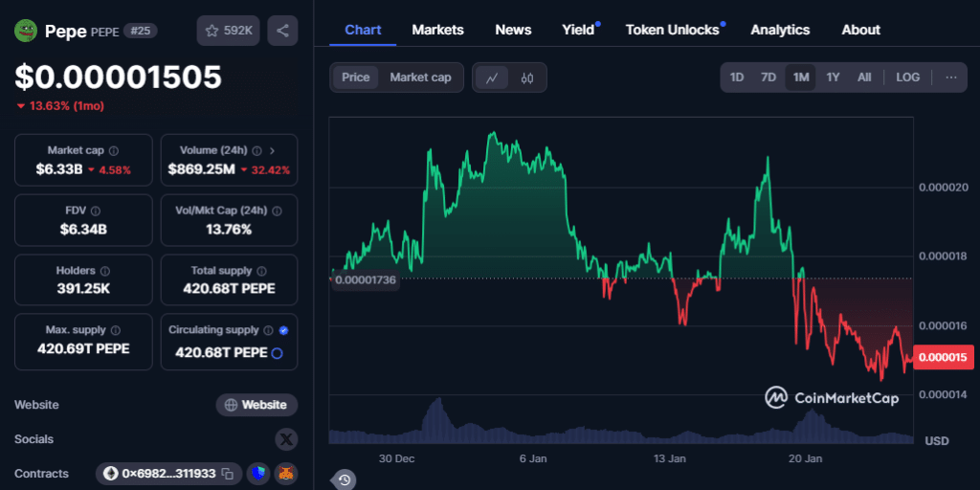
Task: Set chart range to 7D
Action: pyautogui.click(x=768, y=78)
